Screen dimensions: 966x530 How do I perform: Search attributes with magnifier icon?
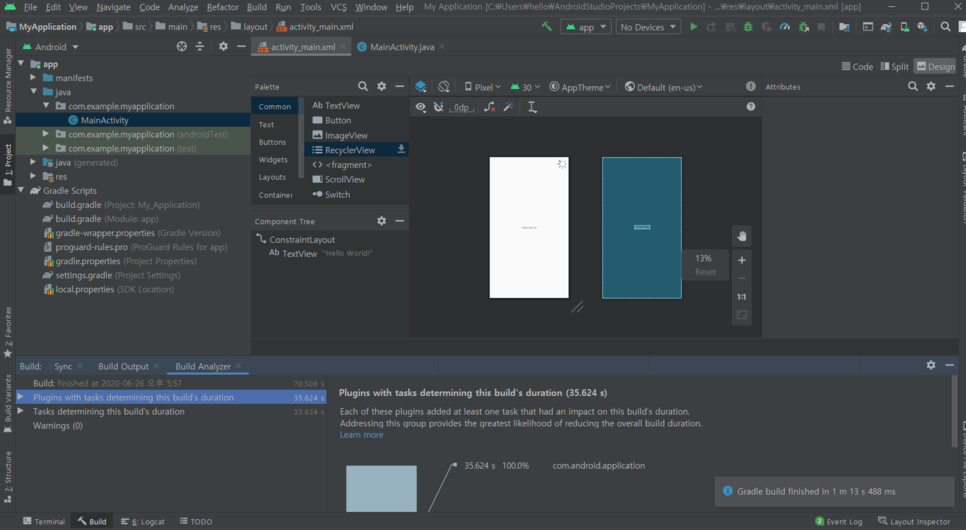913,86
